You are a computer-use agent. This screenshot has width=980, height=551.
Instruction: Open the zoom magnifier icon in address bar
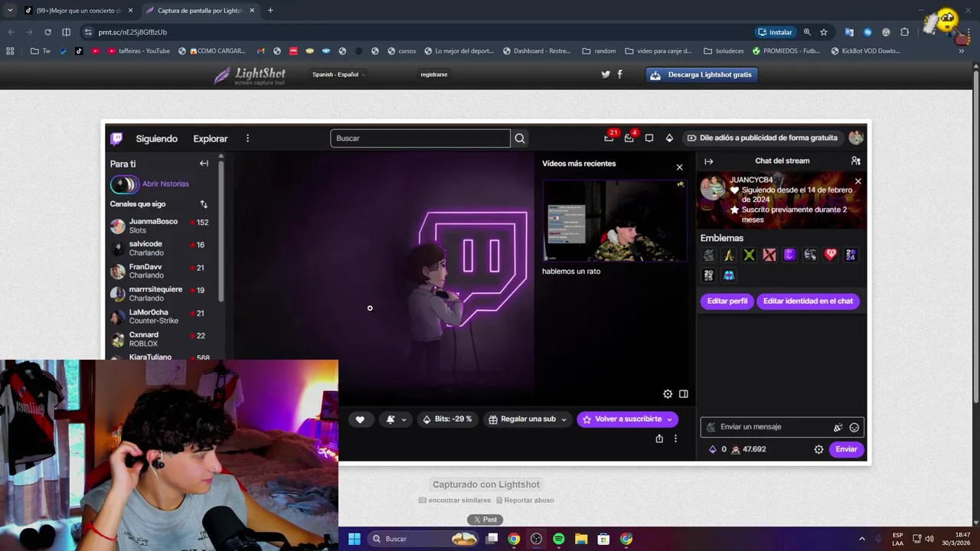click(807, 32)
